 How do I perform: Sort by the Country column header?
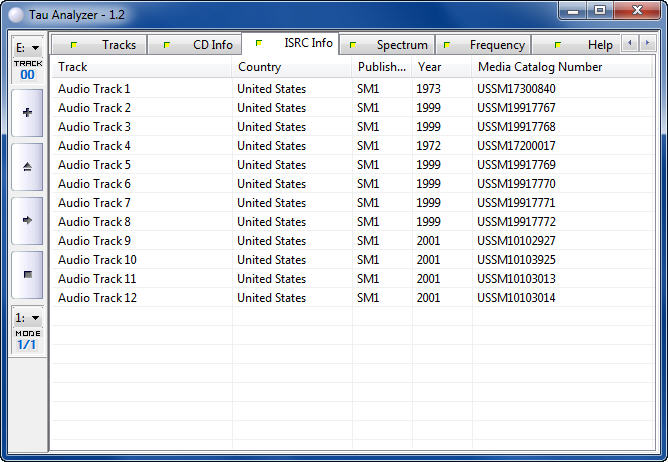tap(290, 67)
